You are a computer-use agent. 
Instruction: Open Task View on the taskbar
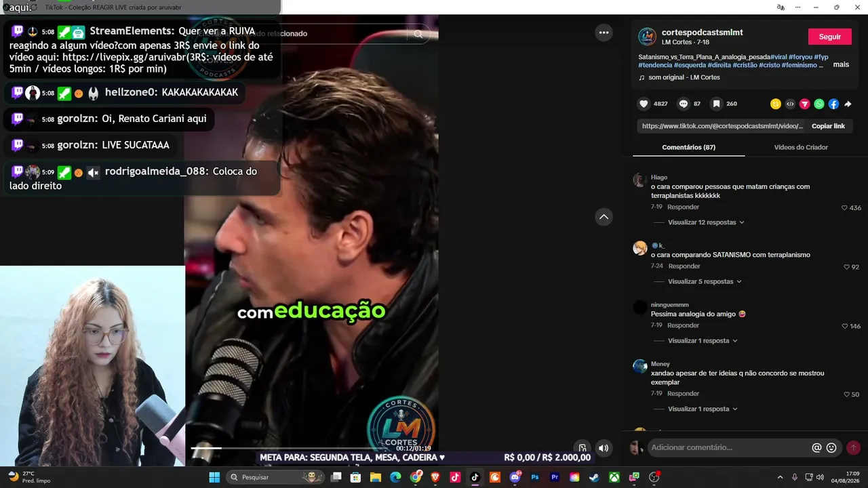(x=336, y=477)
